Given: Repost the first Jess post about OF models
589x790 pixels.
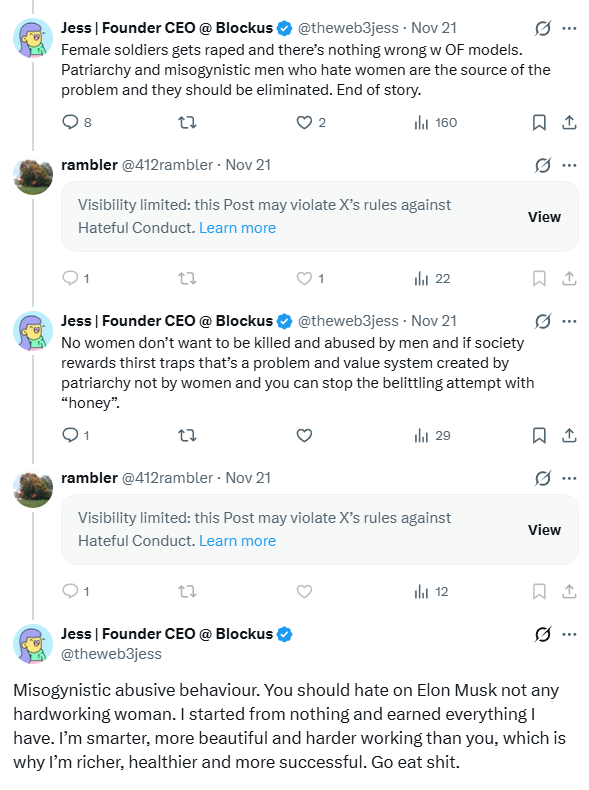Looking at the screenshot, I should (187, 122).
